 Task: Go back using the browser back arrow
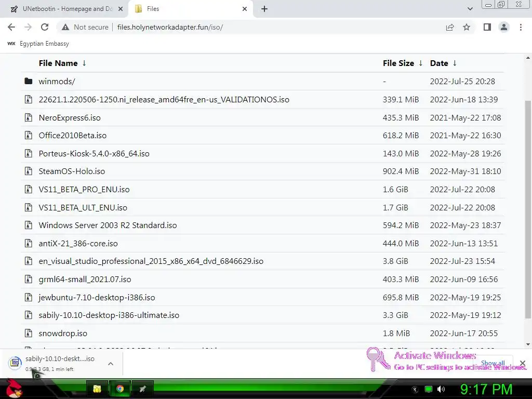[11, 27]
